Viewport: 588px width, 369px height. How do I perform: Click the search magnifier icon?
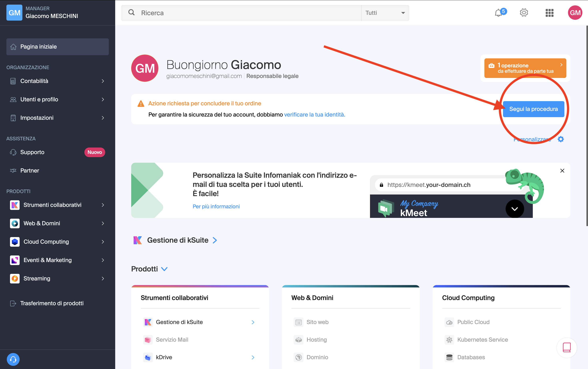pos(131,12)
